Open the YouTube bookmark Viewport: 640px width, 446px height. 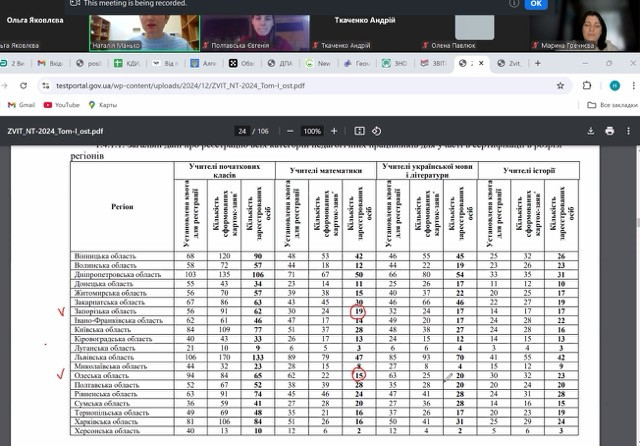coord(62,105)
